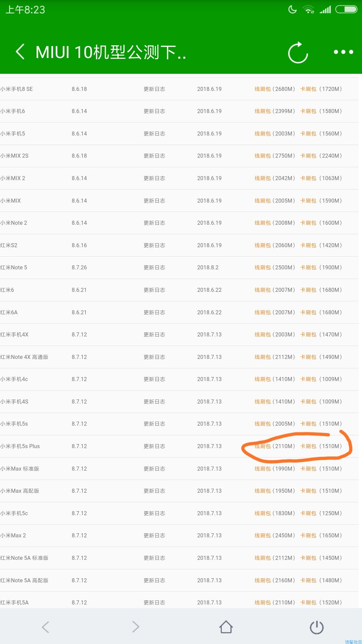Open 更新日志 in 小米MIX 2S row

[x=154, y=156]
